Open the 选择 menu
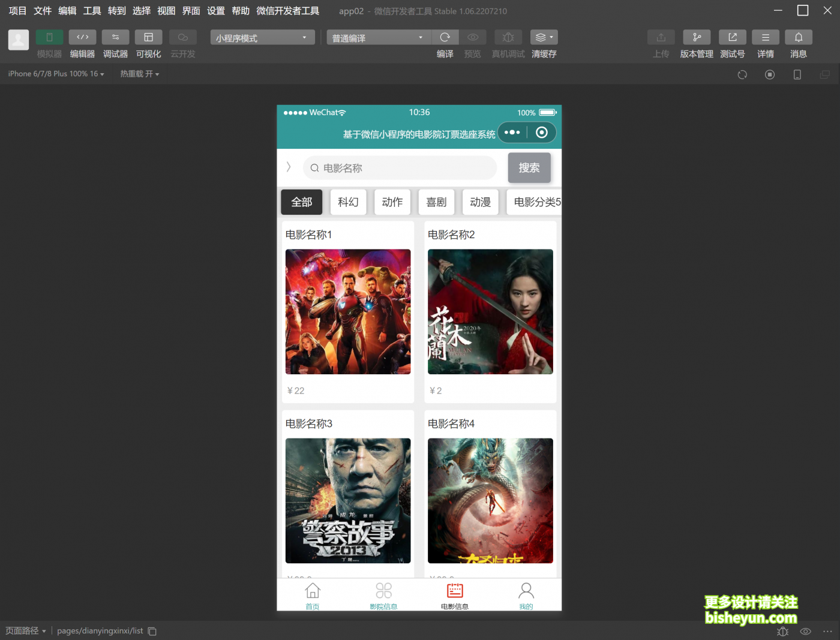This screenshot has width=840, height=640. 142,11
